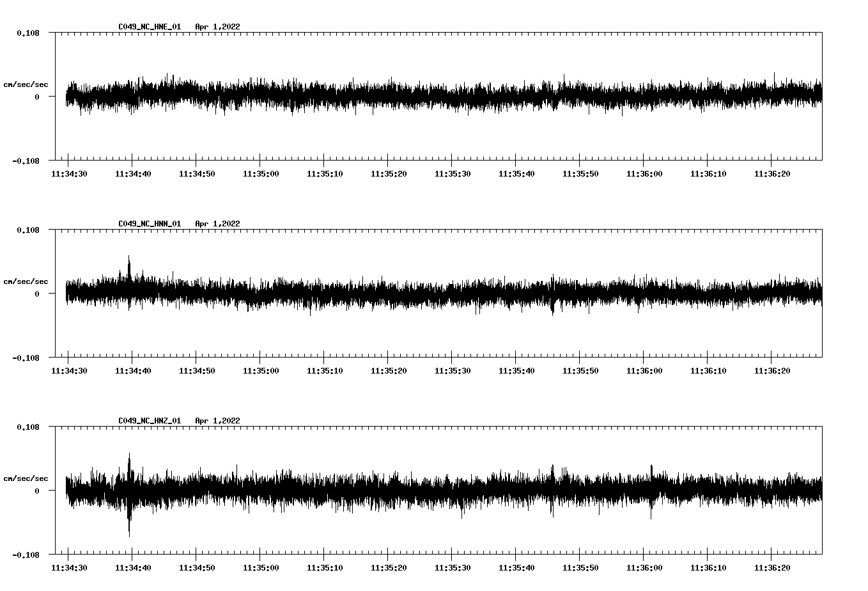Click the 11:35:10 time label under HNN plot
The width and height of the screenshot is (868, 591).
pyautogui.click(x=325, y=371)
